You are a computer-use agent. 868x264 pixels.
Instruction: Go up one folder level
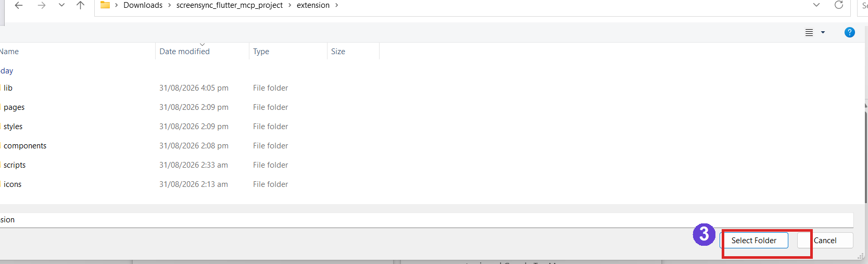(x=80, y=5)
